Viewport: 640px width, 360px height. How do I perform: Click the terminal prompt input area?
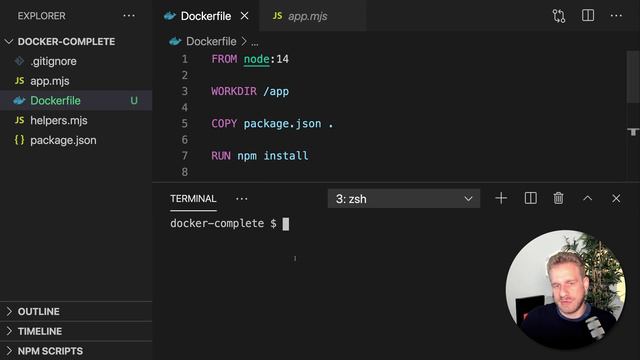click(286, 224)
